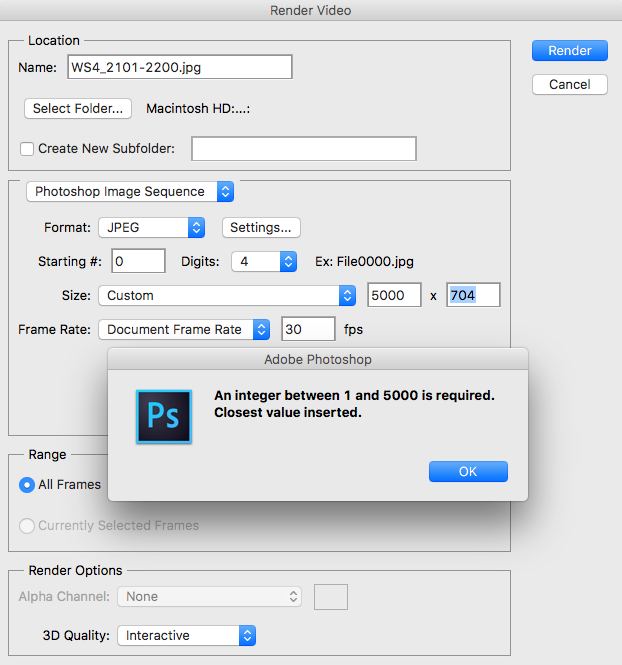Image resolution: width=622 pixels, height=665 pixels.
Task: Open the Digits dropdown showing 4
Action: 264,261
